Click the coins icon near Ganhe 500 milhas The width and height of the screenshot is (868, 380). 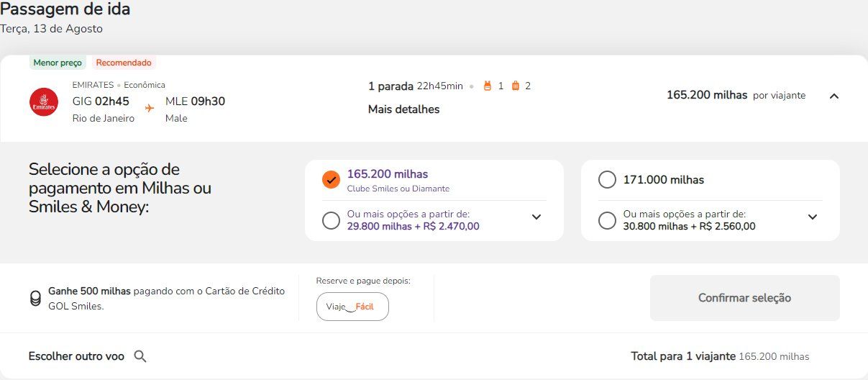click(x=35, y=299)
